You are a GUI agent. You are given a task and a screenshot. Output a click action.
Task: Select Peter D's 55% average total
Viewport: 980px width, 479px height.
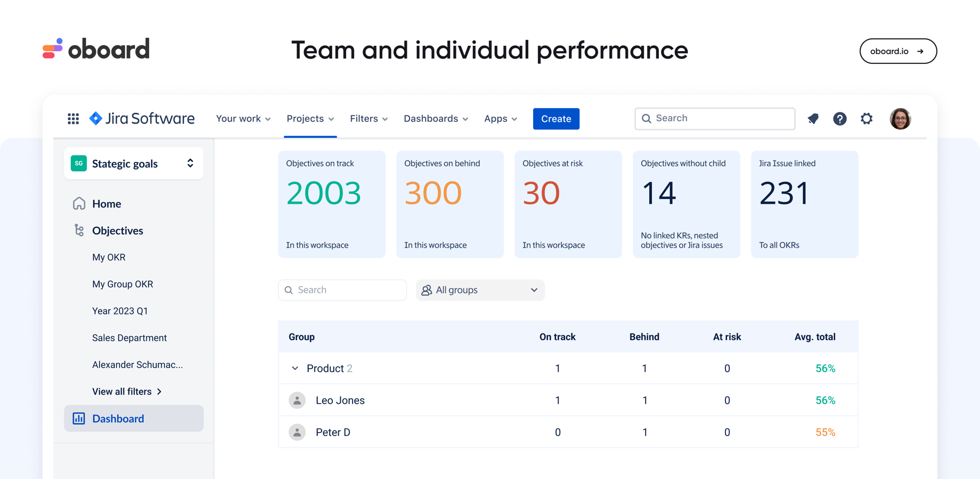pos(826,432)
